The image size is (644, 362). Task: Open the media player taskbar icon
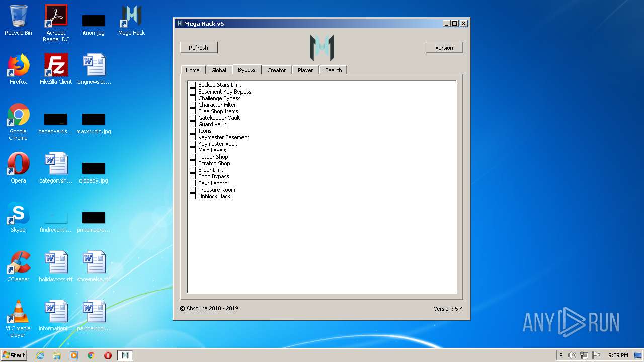click(x=74, y=355)
